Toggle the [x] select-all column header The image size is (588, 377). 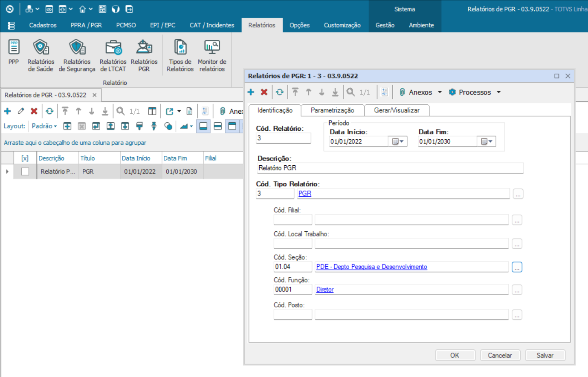[25, 158]
